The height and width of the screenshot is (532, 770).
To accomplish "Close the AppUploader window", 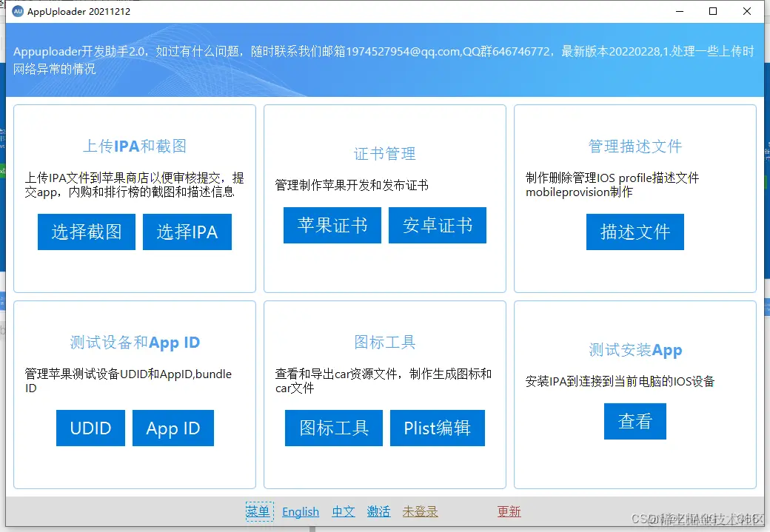I will pyautogui.click(x=747, y=11).
